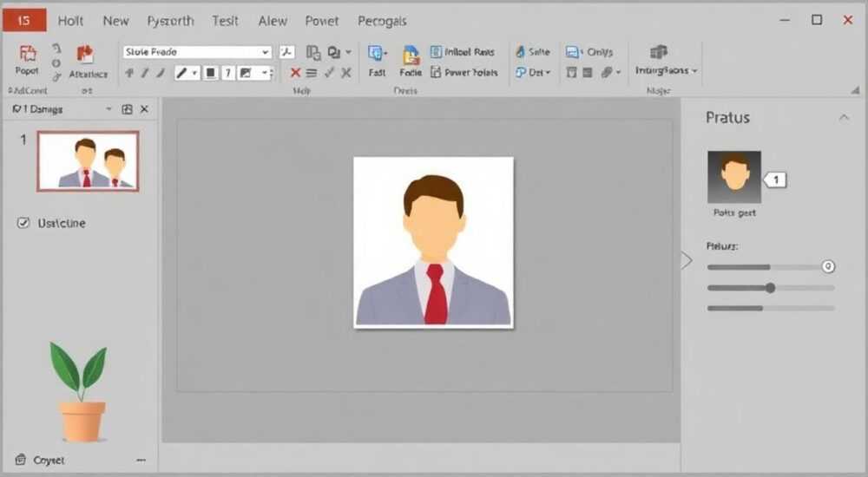The image size is (868, 477).
Task: Click the gray checkmark icon in ribbon
Action: coord(329,73)
